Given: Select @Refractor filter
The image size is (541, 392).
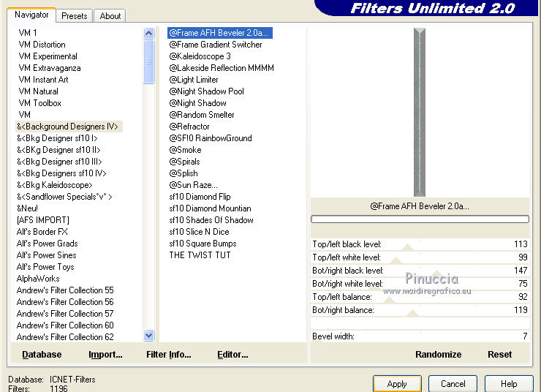Looking at the screenshot, I should coord(189,127).
